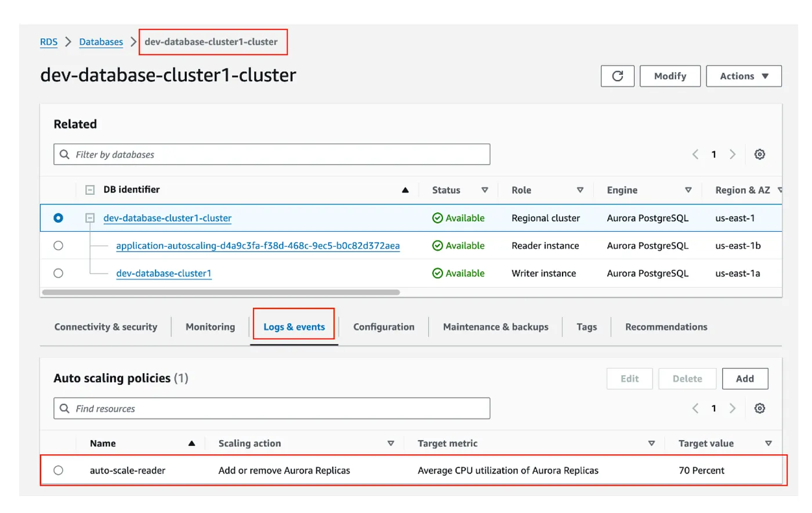
Task: Click the Edit policy button
Action: point(629,379)
